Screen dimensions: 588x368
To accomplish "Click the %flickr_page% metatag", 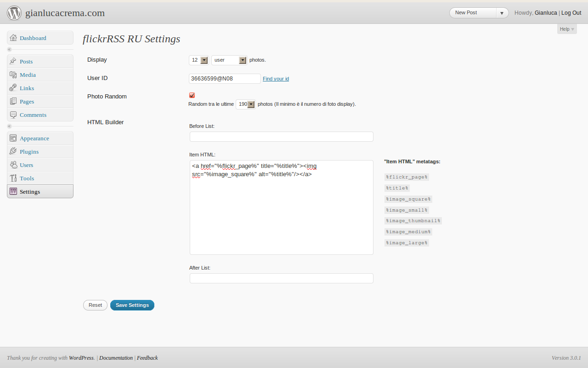I will coord(407,177).
